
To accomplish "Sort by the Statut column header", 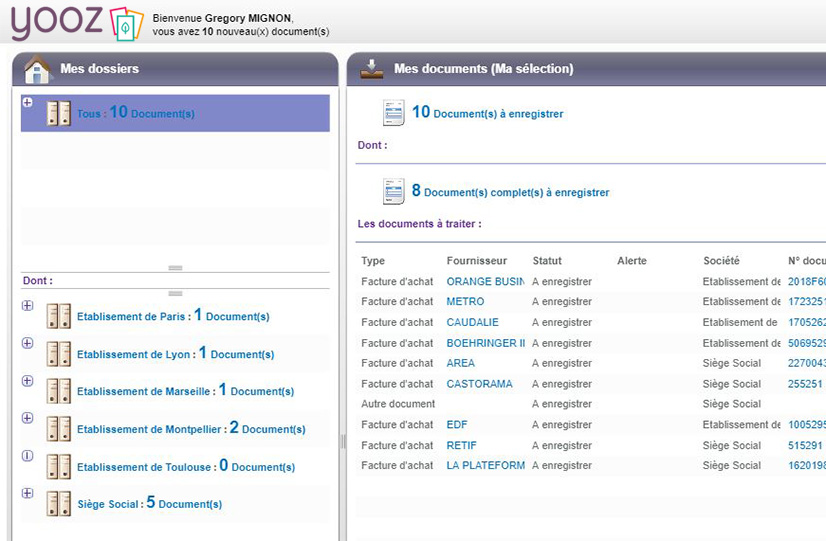I will (547, 261).
